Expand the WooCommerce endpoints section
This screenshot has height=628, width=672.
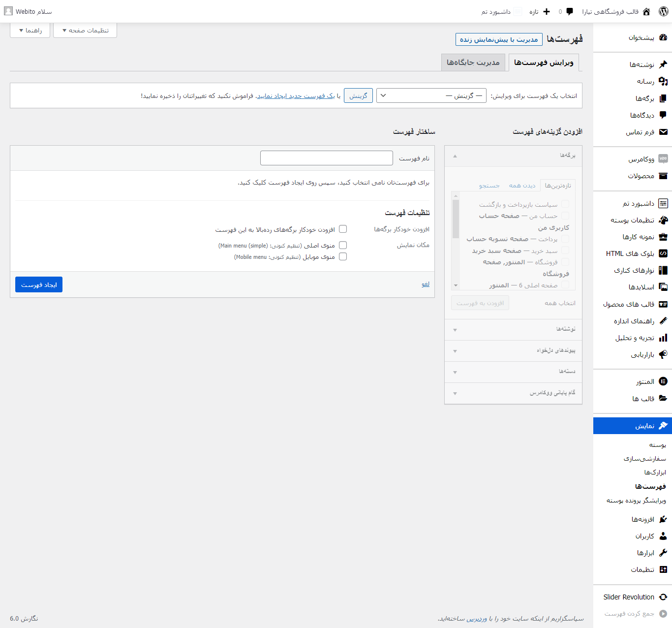click(513, 393)
